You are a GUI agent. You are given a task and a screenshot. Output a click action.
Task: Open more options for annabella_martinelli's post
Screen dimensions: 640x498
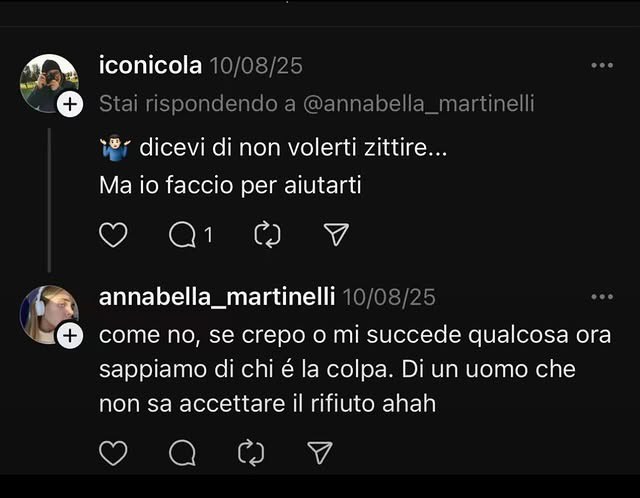click(602, 297)
